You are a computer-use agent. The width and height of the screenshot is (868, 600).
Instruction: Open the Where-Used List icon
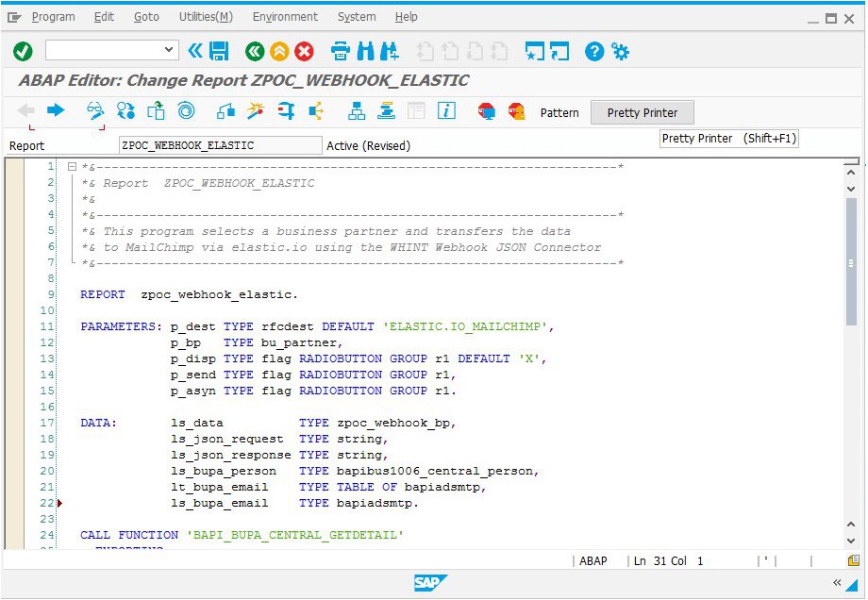(x=316, y=110)
